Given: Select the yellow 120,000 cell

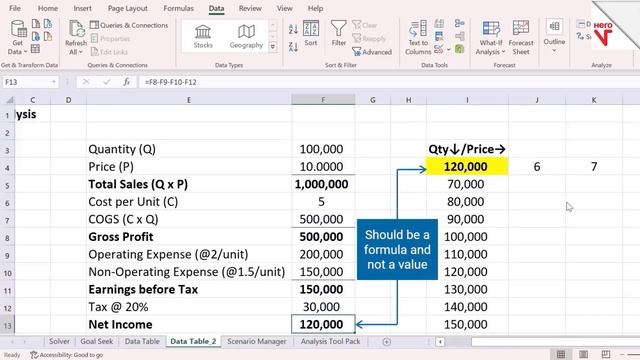Looking at the screenshot, I should point(467,167).
